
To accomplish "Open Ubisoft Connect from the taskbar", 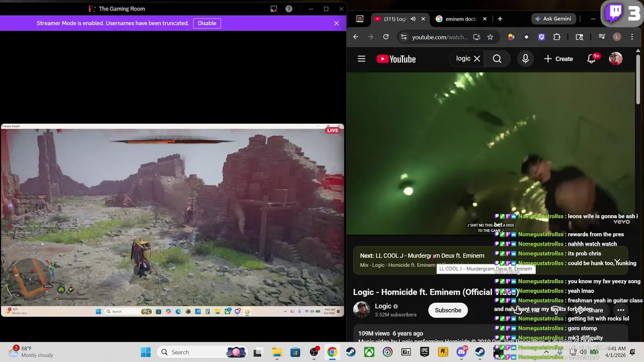I will [x=387, y=352].
